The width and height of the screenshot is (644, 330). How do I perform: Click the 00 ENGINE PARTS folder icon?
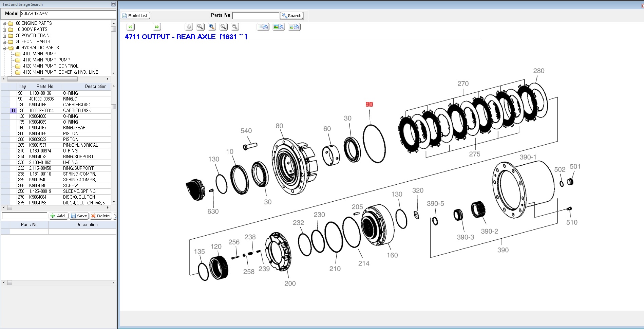point(11,23)
